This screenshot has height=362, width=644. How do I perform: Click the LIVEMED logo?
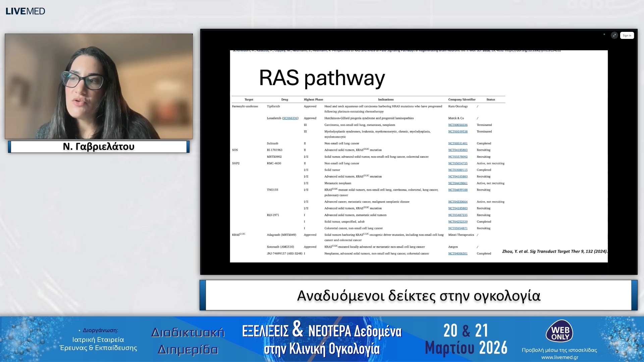25,11
